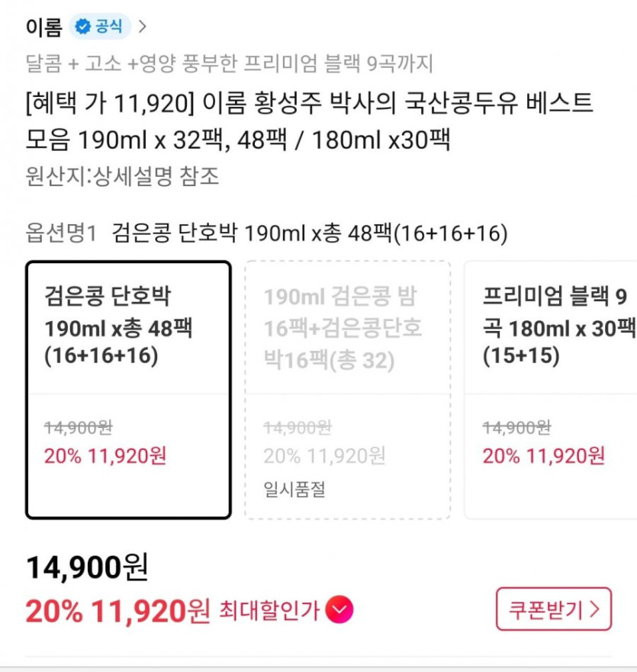Click 20% 11,920원 price in 프리미엄 블랙 card
This screenshot has width=637, height=672.
(x=543, y=456)
